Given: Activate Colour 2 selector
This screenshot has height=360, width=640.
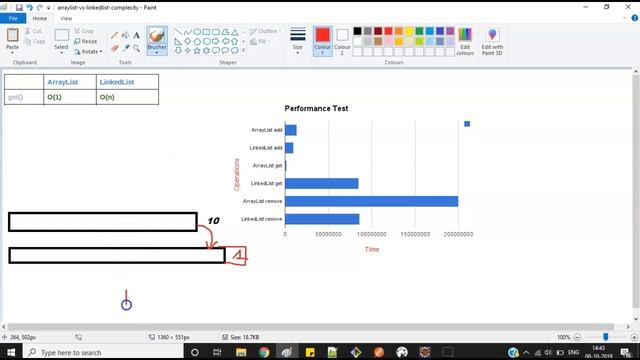Looking at the screenshot, I should pos(342,41).
